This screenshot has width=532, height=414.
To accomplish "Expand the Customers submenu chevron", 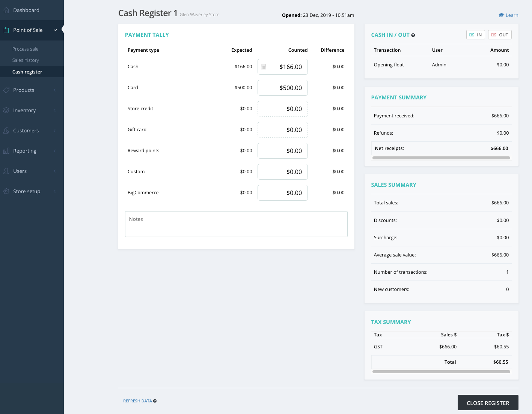I will click(55, 130).
